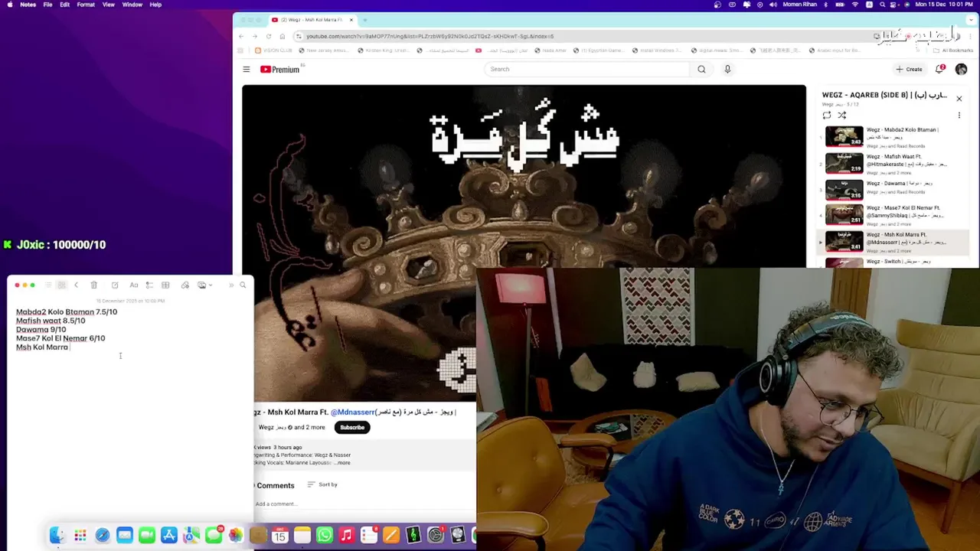
Task: Subscribe to the Wegz channel
Action: pos(352,427)
